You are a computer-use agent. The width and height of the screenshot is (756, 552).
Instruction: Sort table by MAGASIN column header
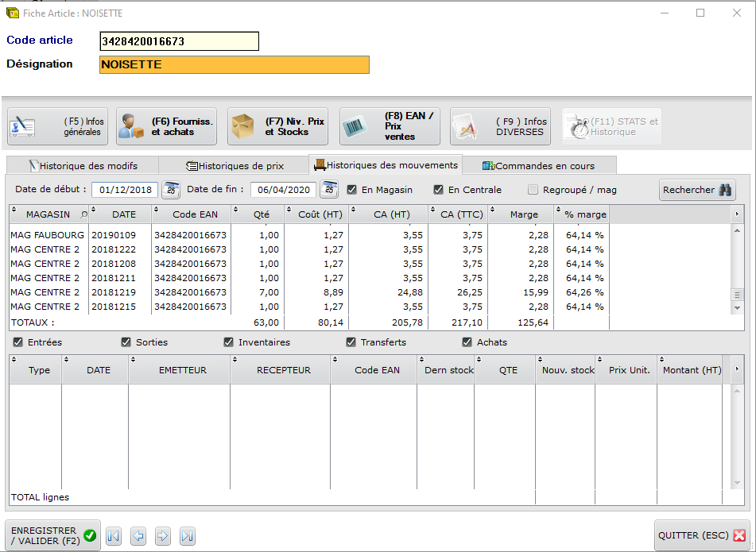tap(48, 214)
